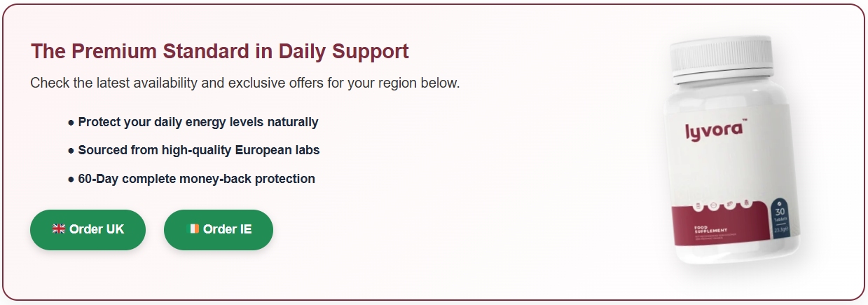Screen dimensions: 868x305
Task: Click the bullet Sourced from high-quality European labs
Action: (x=199, y=150)
